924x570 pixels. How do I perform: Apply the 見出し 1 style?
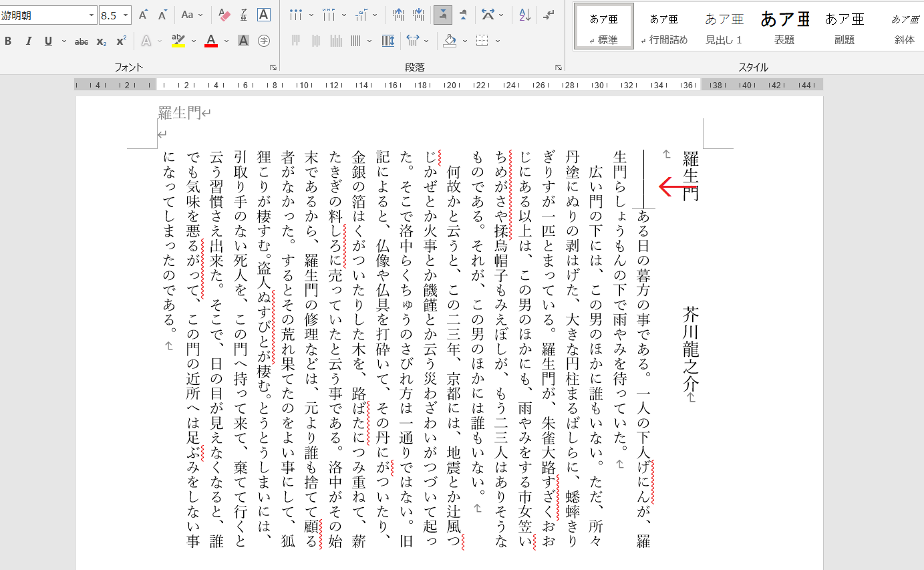point(724,27)
